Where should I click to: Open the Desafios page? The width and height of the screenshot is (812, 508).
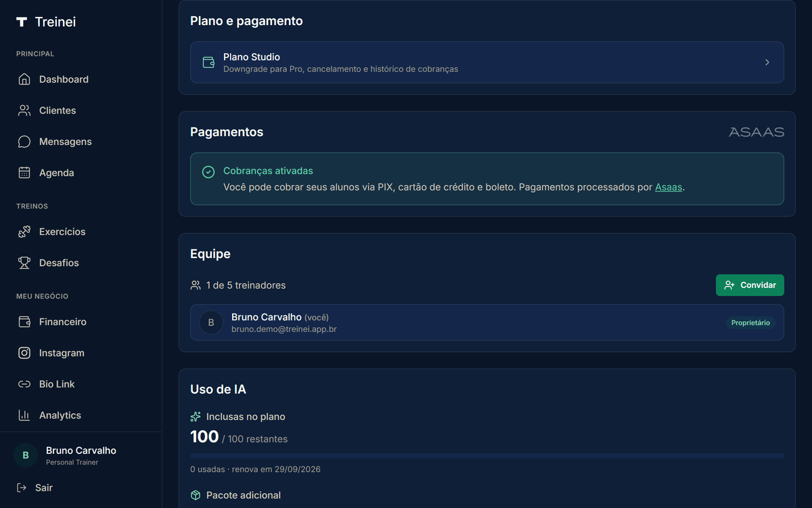point(81,263)
